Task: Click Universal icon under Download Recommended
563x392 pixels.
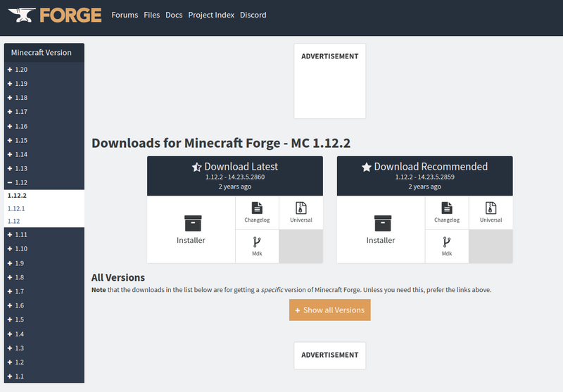Action: click(491, 208)
